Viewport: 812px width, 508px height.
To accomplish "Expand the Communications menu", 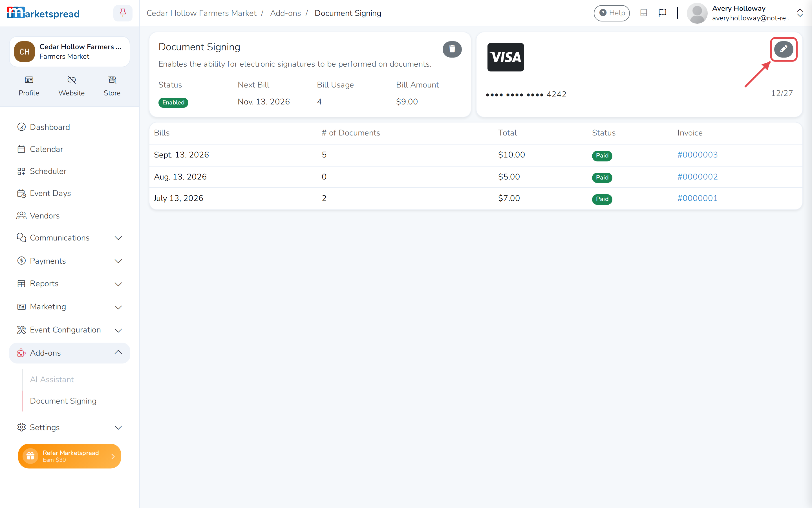I will 69,238.
